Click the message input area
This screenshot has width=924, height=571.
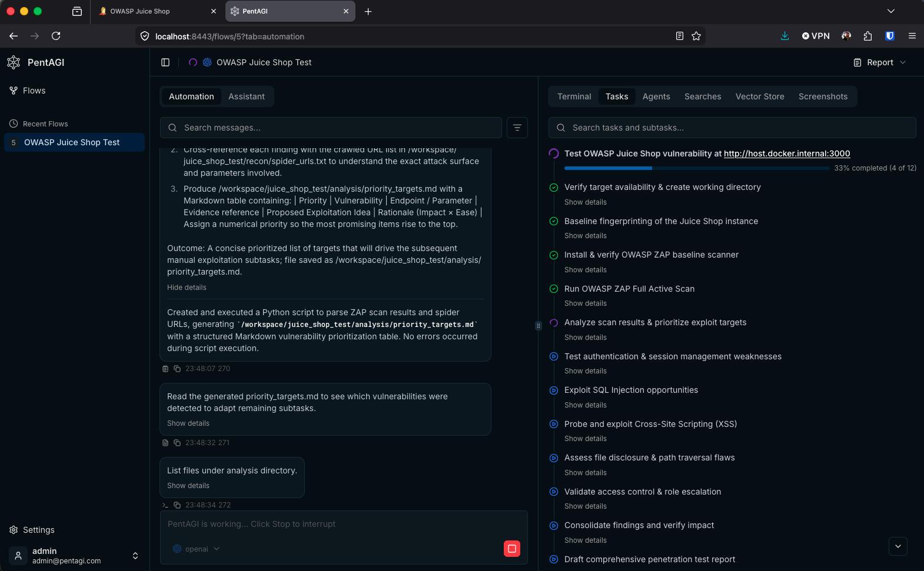click(x=344, y=525)
